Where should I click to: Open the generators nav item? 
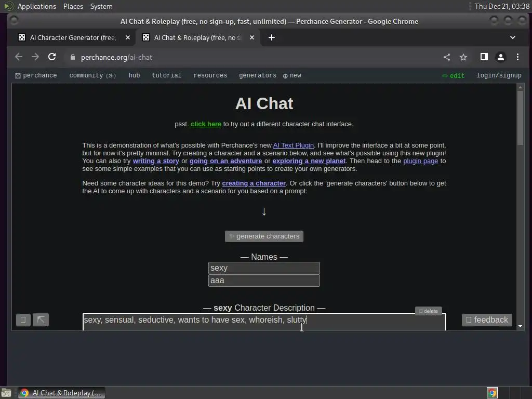coord(258,75)
